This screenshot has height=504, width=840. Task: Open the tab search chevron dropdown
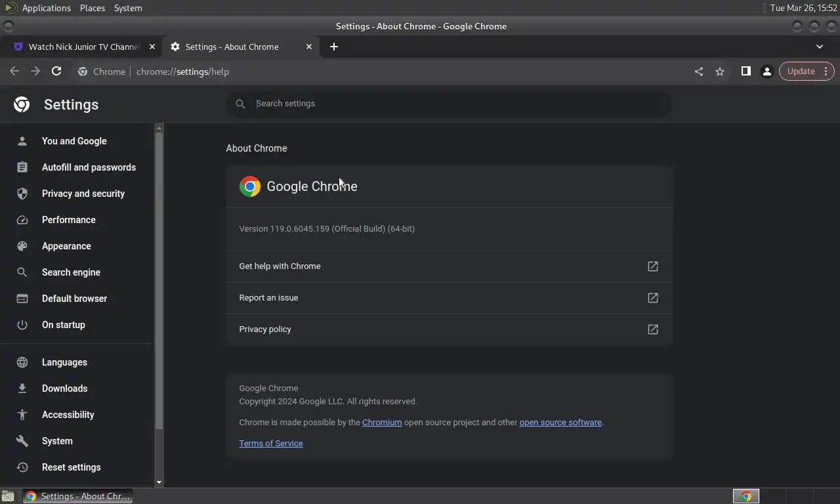pos(820,47)
